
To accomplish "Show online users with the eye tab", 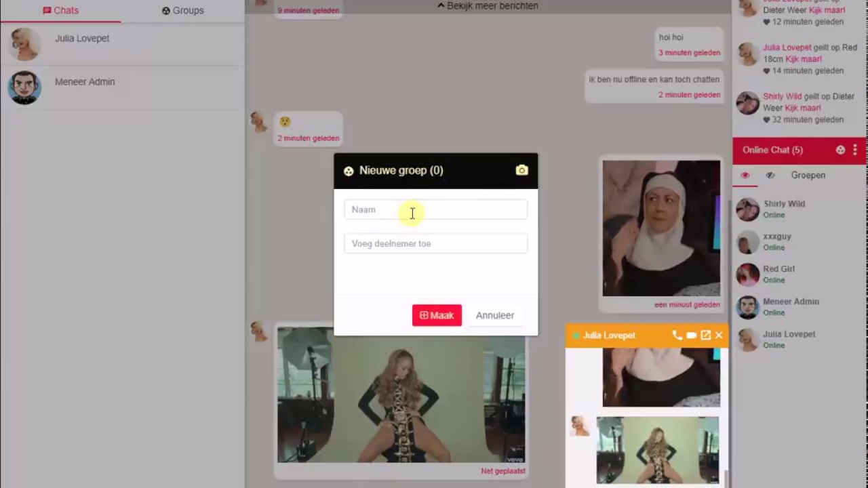I will click(x=745, y=176).
